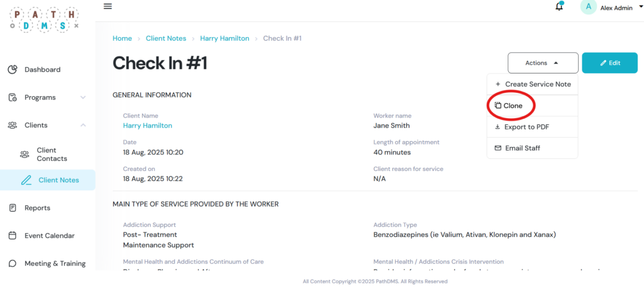Click the PathDMS logo

tap(44, 19)
